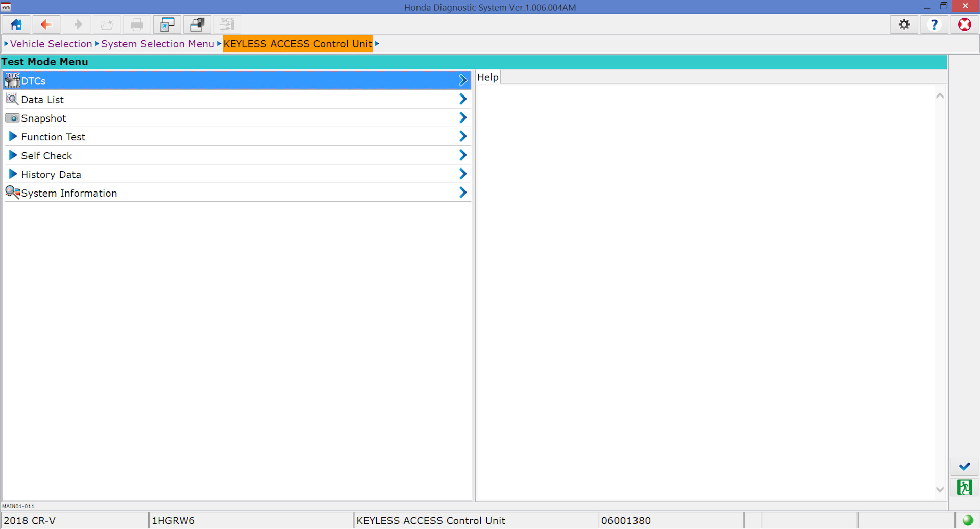
Task: Go to System Selection Menu breadcrumb
Action: (158, 44)
